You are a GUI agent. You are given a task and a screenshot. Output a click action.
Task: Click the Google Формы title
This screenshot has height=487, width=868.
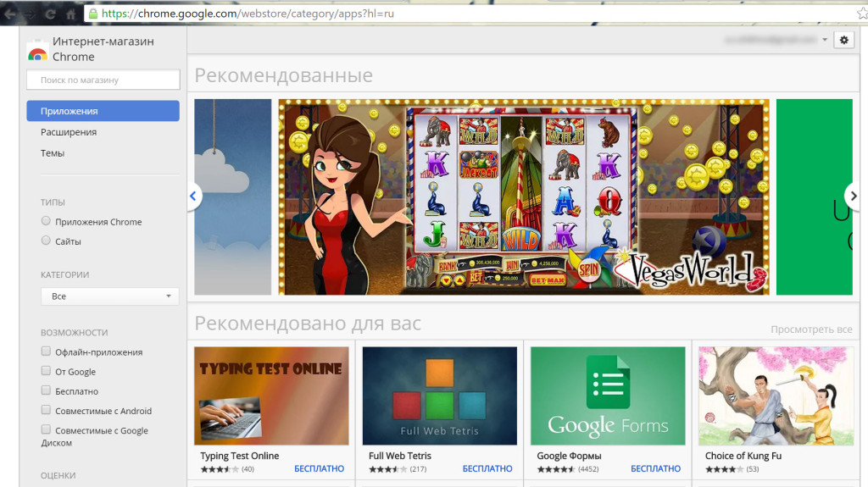pyautogui.click(x=569, y=456)
